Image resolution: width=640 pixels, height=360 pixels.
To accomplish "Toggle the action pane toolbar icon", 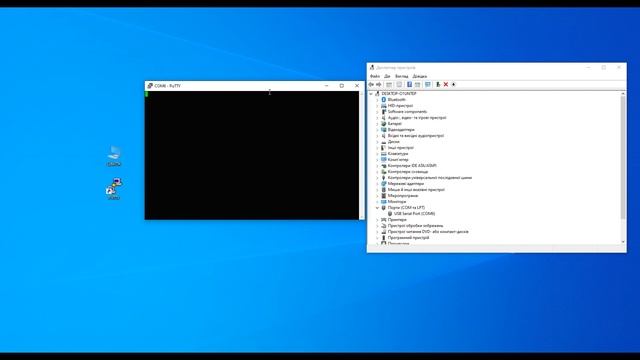I will tap(418, 84).
